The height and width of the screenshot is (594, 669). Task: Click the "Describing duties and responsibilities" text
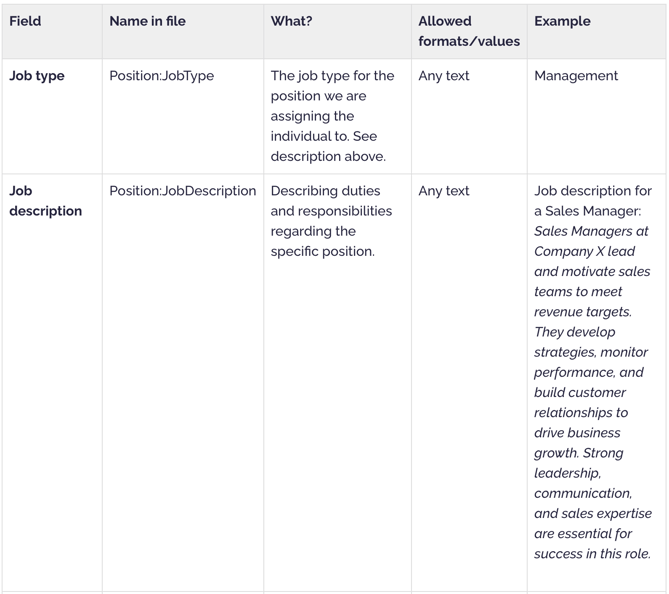331,201
